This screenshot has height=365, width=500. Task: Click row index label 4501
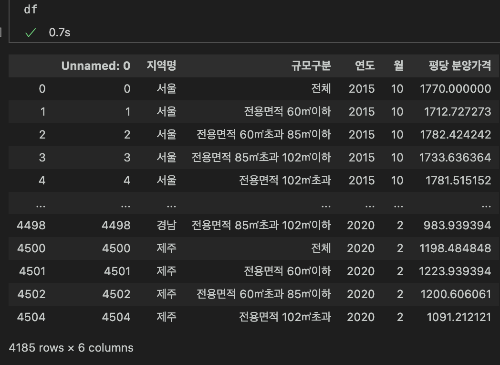32,271
